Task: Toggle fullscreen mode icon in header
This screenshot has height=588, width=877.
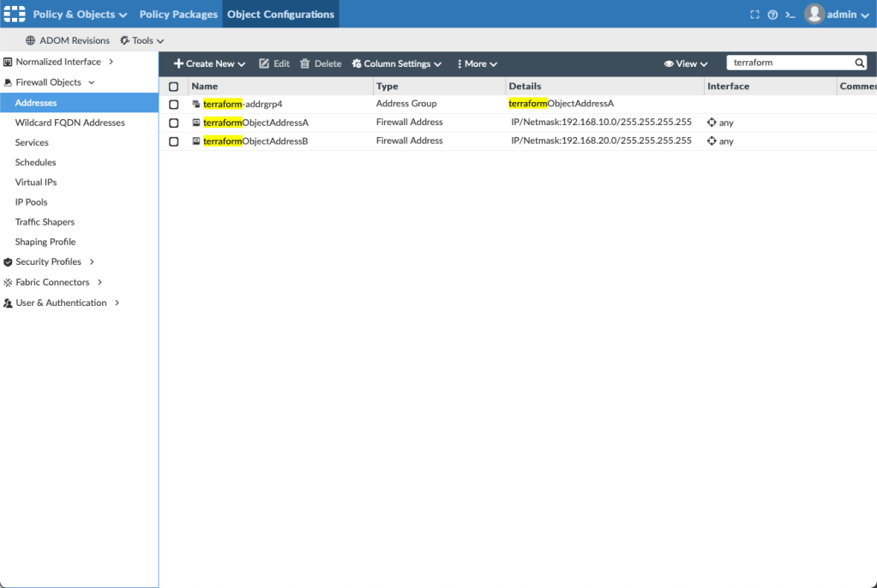Action: click(x=754, y=15)
